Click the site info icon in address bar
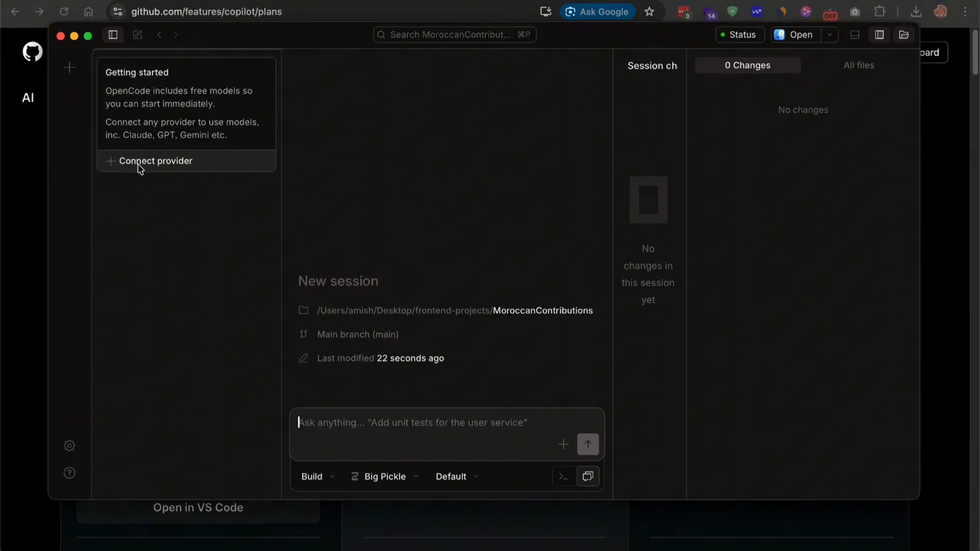 [118, 12]
